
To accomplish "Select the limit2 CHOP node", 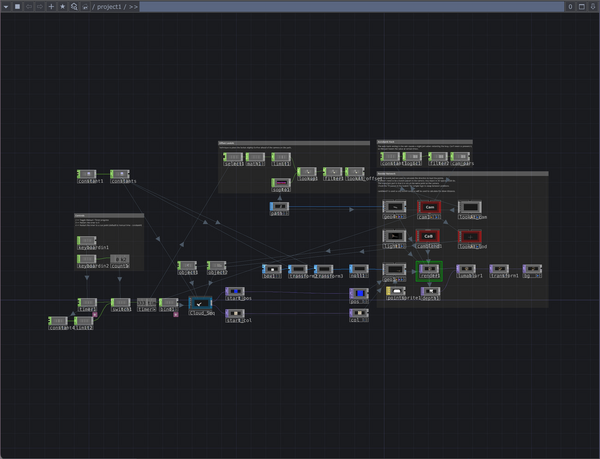I will [83, 321].
